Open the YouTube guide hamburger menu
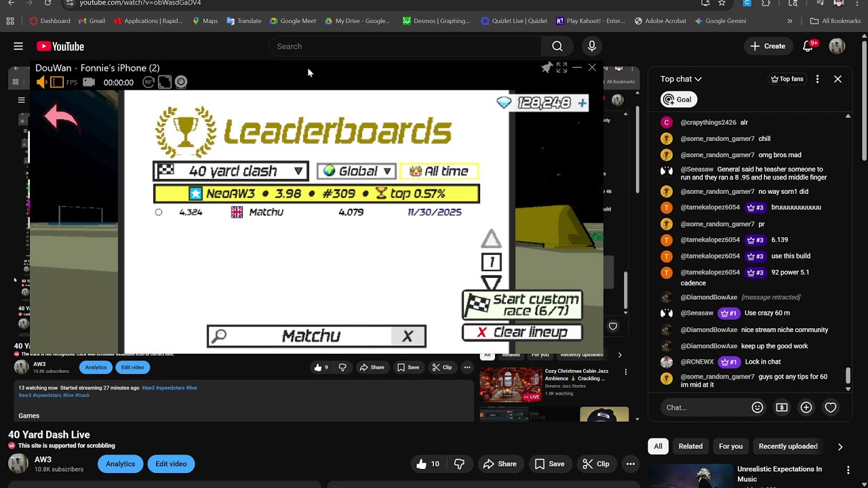 (18, 46)
